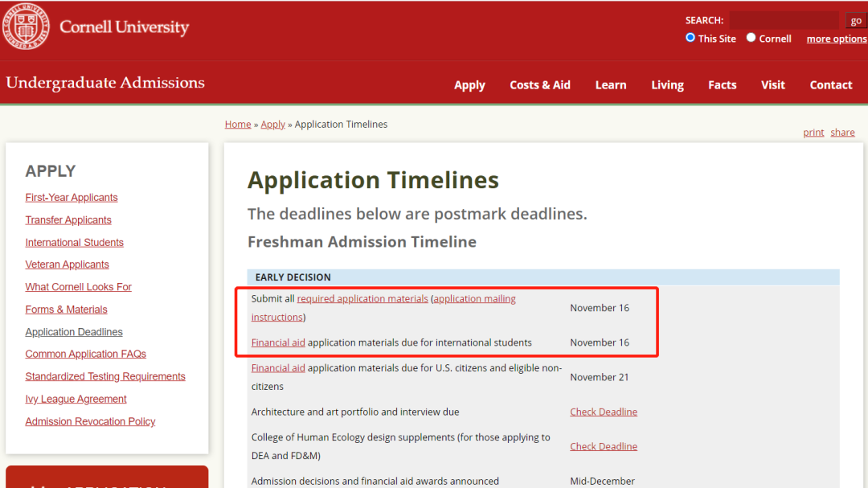Click the Cornell University wordmark

(124, 27)
